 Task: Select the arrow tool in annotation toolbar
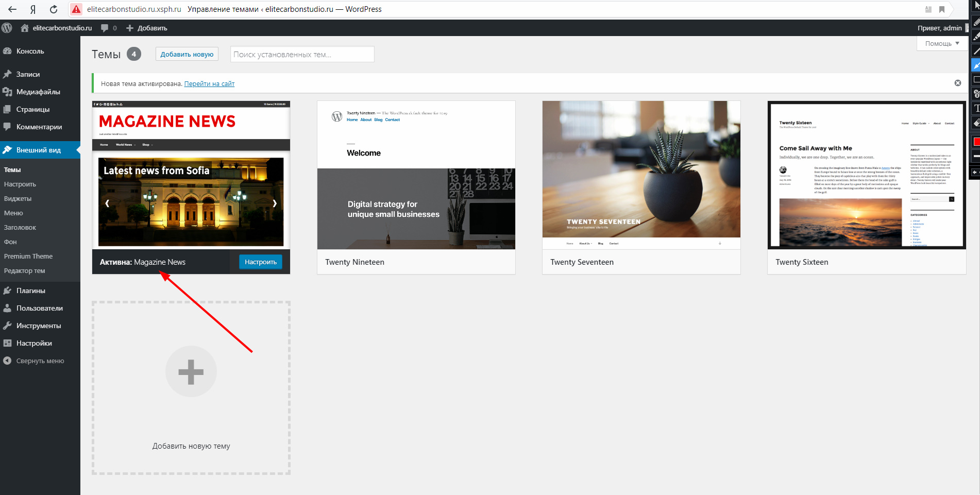pos(976,65)
